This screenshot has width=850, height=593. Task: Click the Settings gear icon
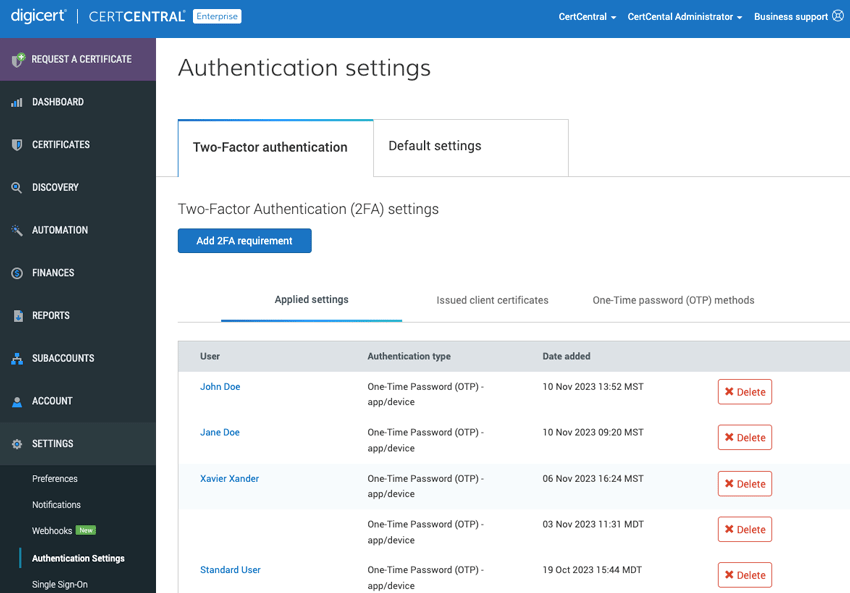coord(19,443)
